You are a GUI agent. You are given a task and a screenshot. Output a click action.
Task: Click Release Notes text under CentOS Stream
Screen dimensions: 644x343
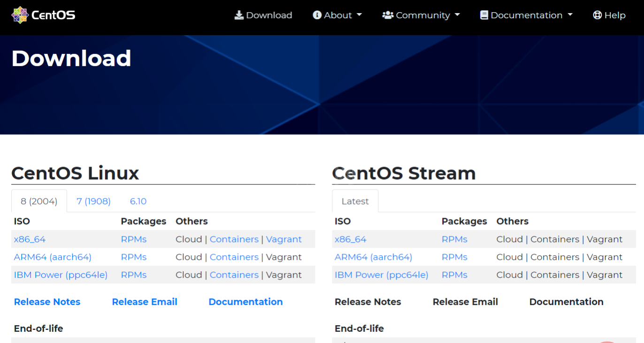point(368,302)
